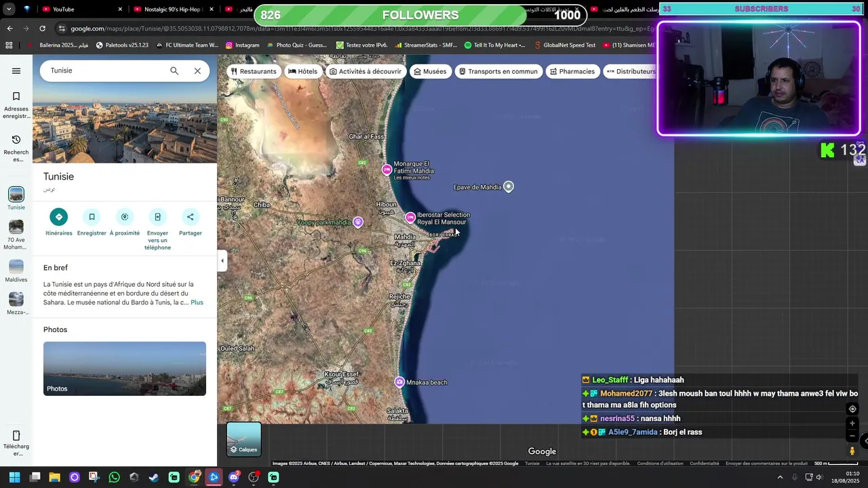Click the Tunisie footer link
Screen dimensions: 868x488
532,464
